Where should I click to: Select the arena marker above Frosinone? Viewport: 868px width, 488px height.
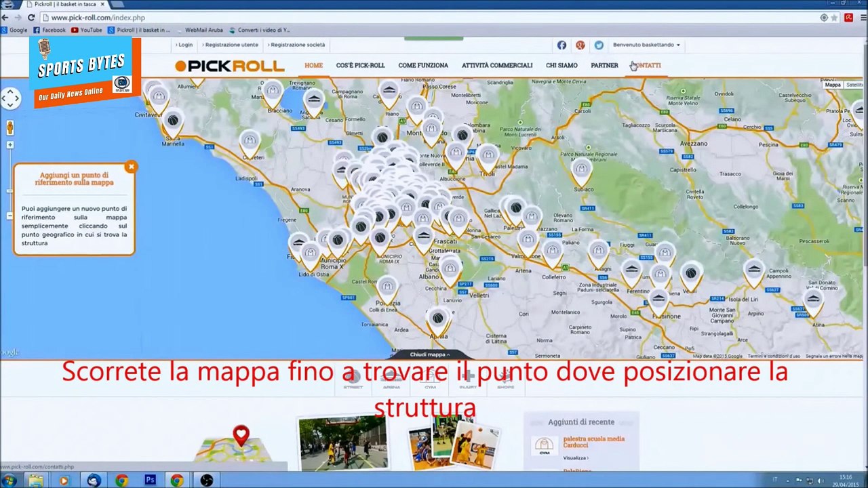[658, 302]
